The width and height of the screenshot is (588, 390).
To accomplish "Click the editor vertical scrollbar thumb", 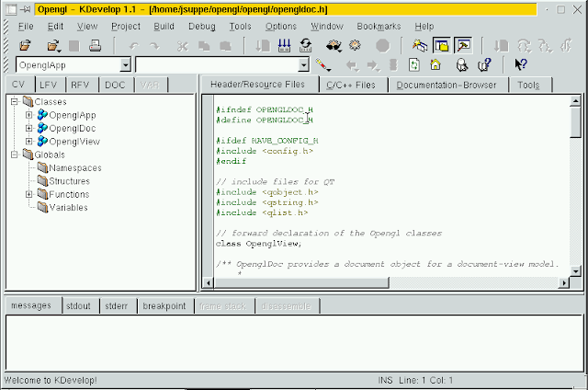I will [576, 121].
